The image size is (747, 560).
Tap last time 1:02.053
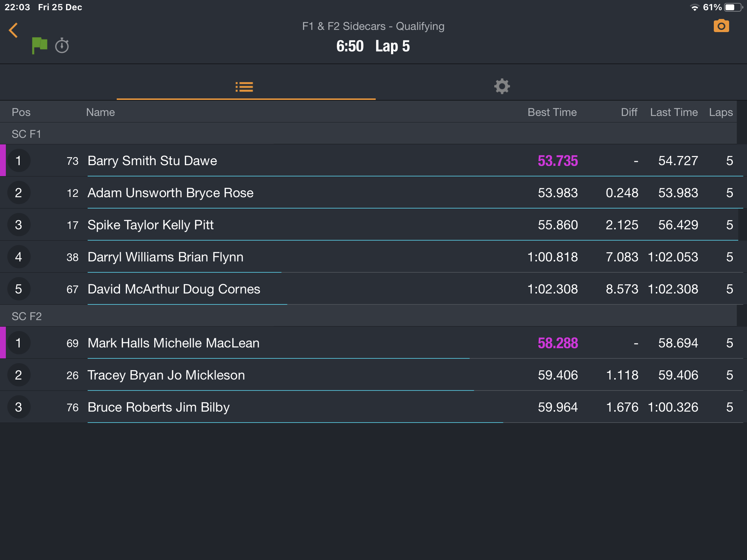[673, 257]
